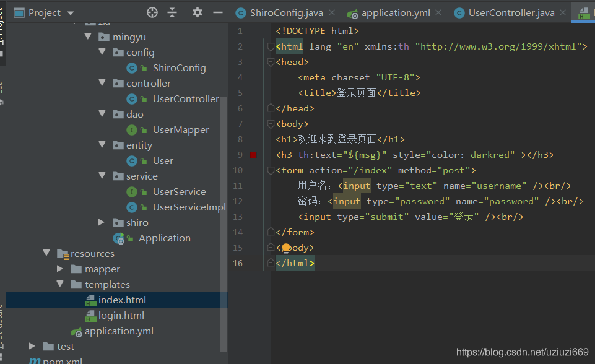Select application.yml in resources
The height and width of the screenshot is (364, 595).
[x=119, y=331]
